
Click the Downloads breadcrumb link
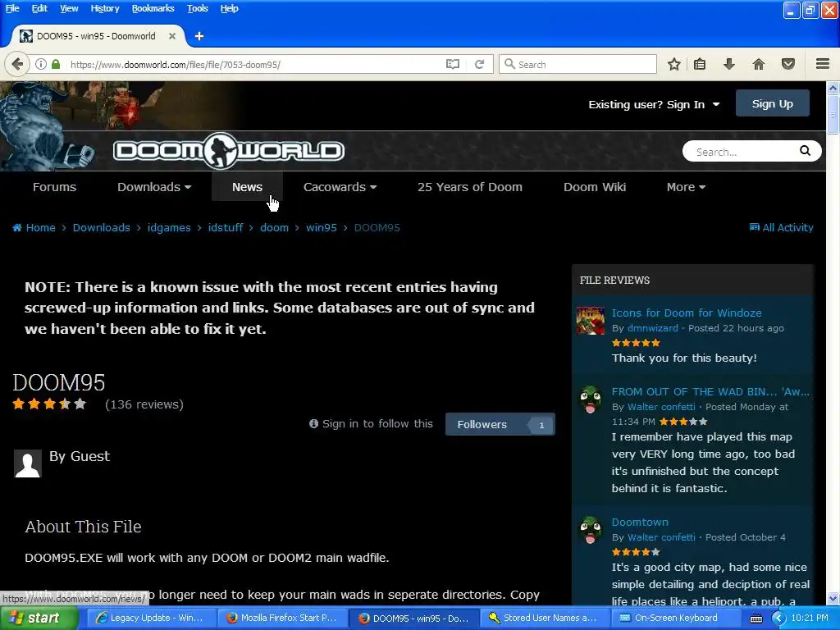pyautogui.click(x=101, y=228)
